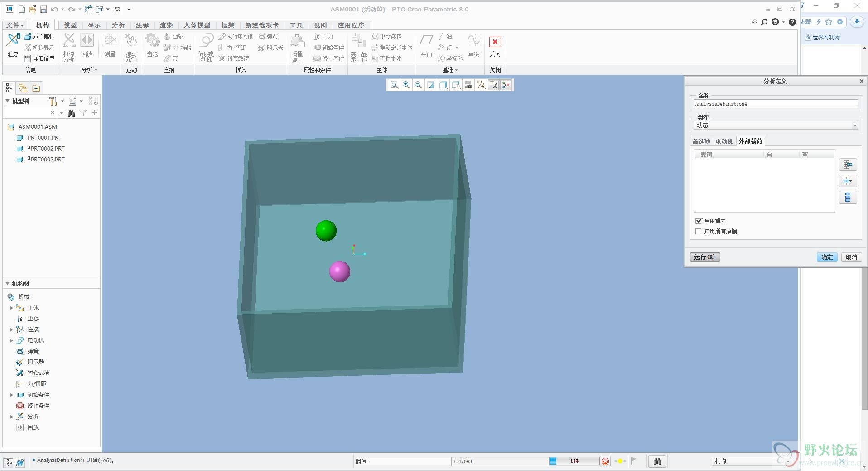Click the find binoculars icon in status bar
The height and width of the screenshot is (471, 868).
click(x=657, y=461)
